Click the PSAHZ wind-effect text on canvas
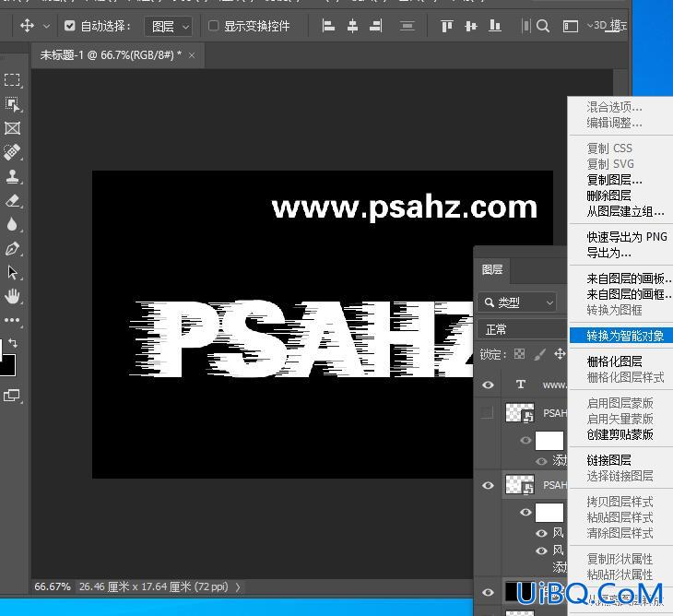Screen dimensions: 673x616 301,339
